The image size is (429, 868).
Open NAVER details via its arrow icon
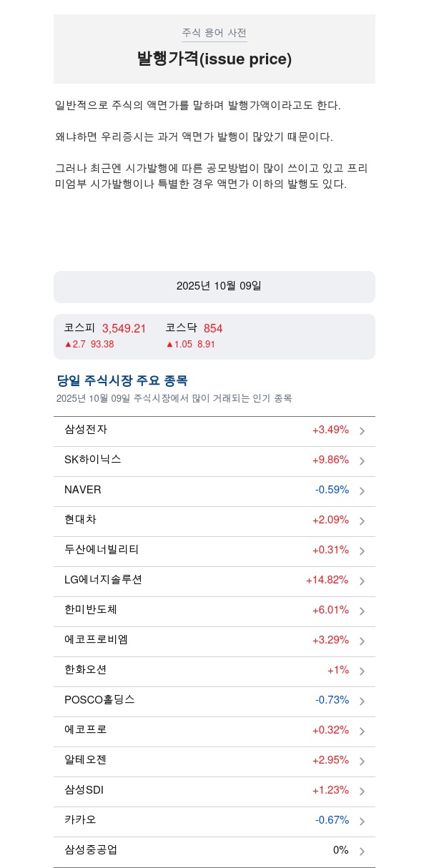pyautogui.click(x=362, y=491)
